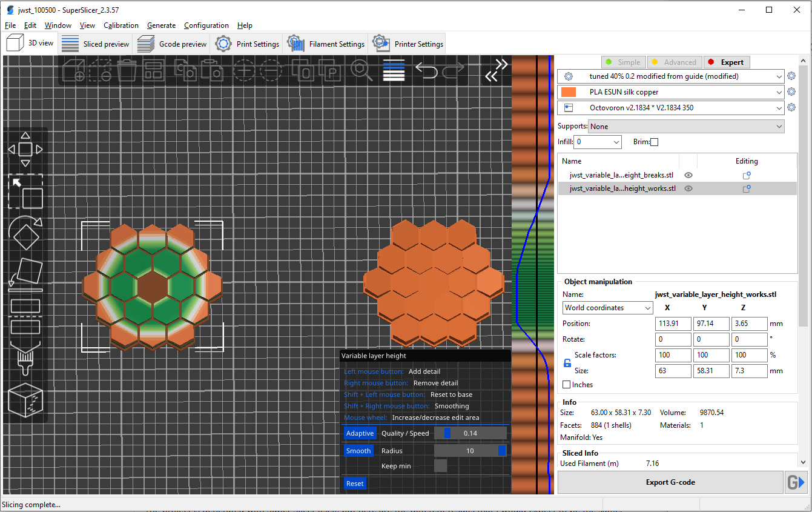Click the Adaptive button

click(x=360, y=433)
